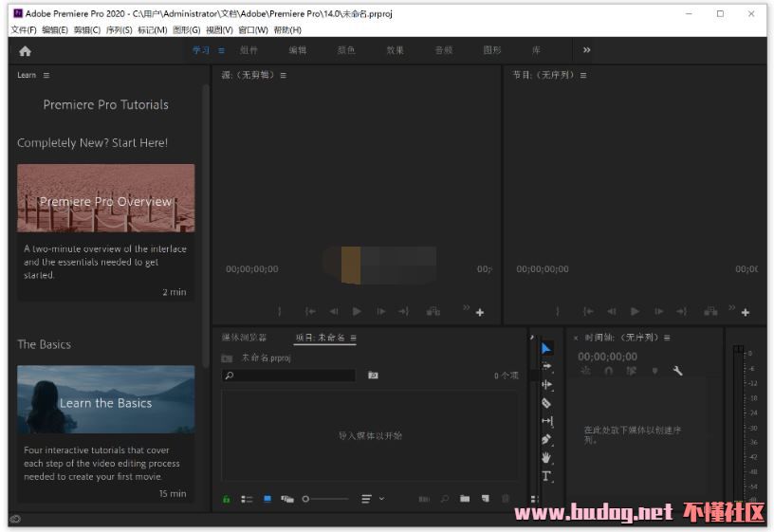The height and width of the screenshot is (532, 774).
Task: Select the Razor tool
Action: point(546,403)
